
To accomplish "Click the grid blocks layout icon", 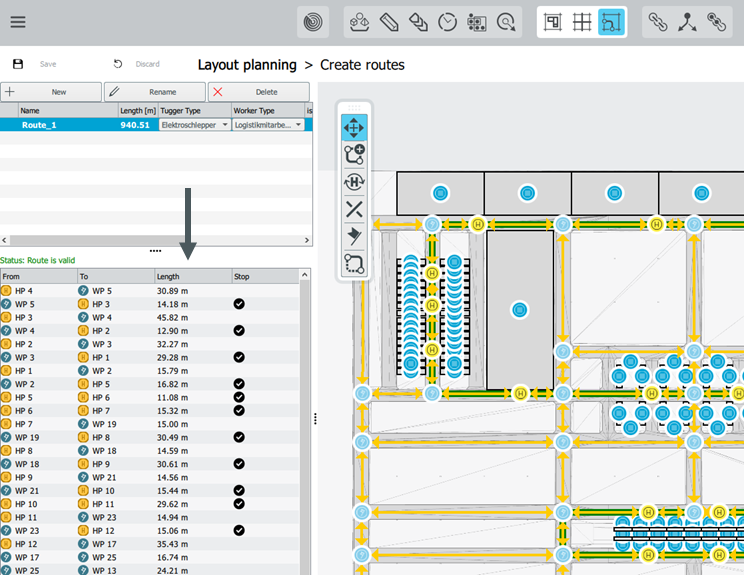I will (x=476, y=22).
